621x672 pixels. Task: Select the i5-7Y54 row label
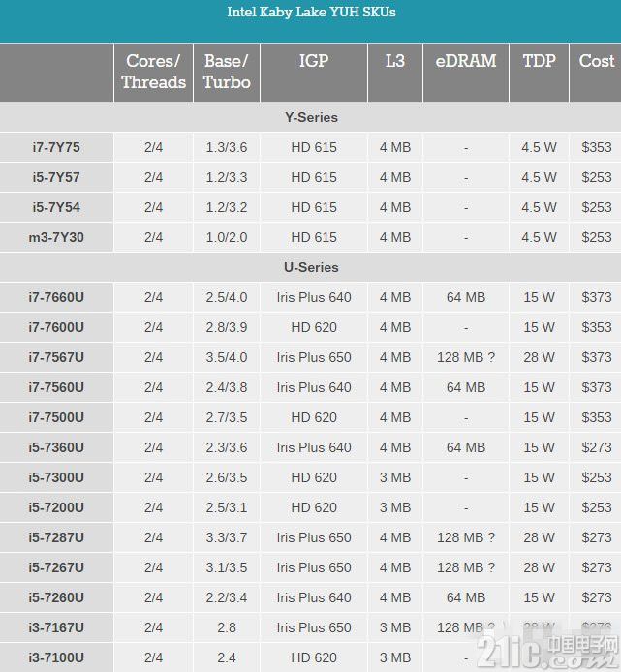(x=56, y=207)
